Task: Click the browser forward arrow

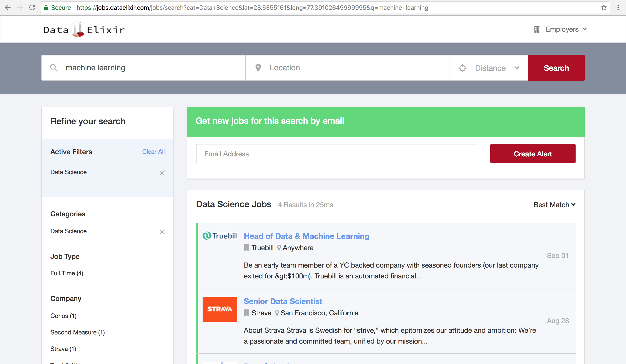Action: [20, 7]
